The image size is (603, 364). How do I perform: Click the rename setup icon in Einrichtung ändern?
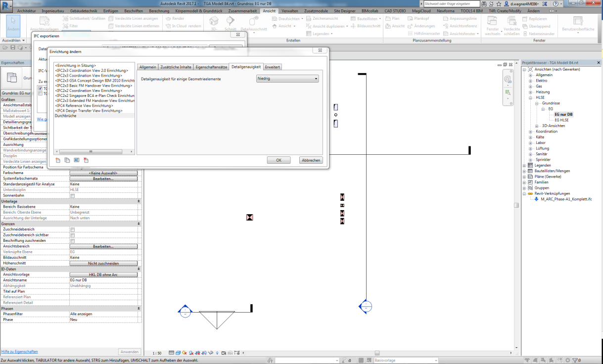point(77,160)
